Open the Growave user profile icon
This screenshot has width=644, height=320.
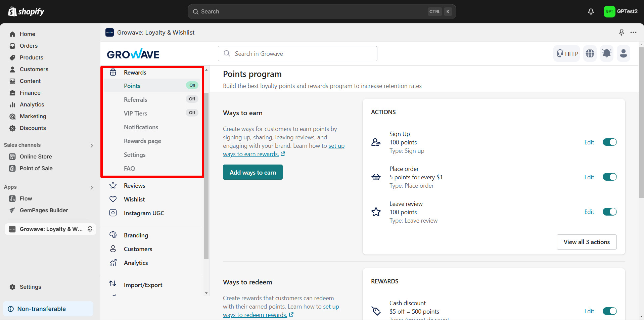pyautogui.click(x=624, y=53)
